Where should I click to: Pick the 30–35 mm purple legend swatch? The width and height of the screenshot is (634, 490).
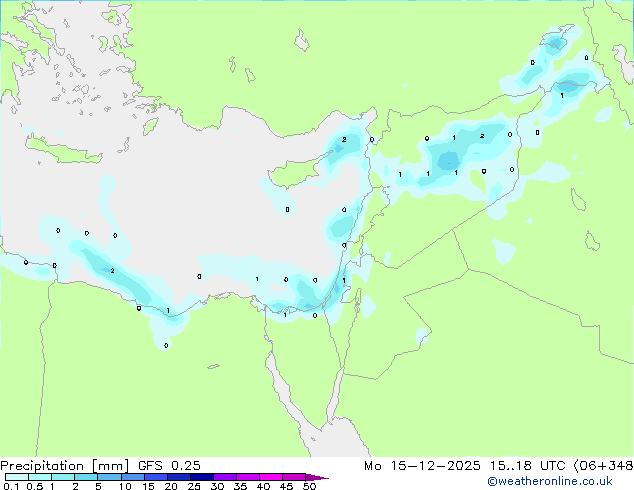click(224, 477)
